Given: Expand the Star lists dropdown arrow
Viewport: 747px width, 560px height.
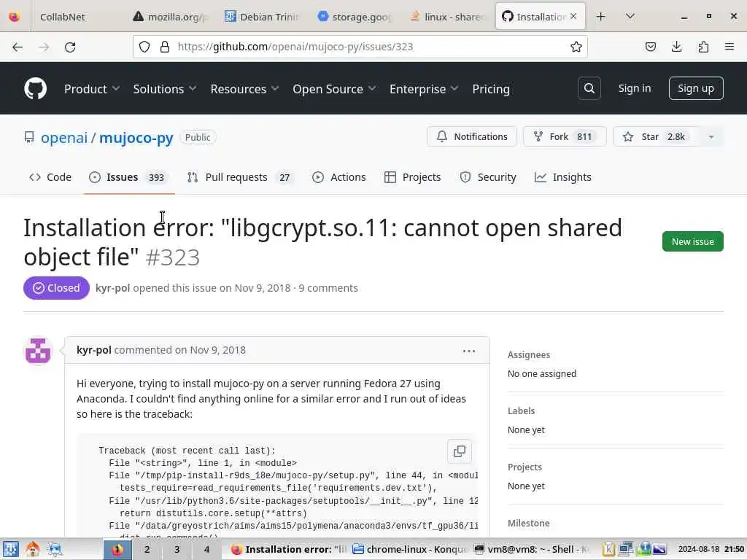Looking at the screenshot, I should tap(711, 136).
